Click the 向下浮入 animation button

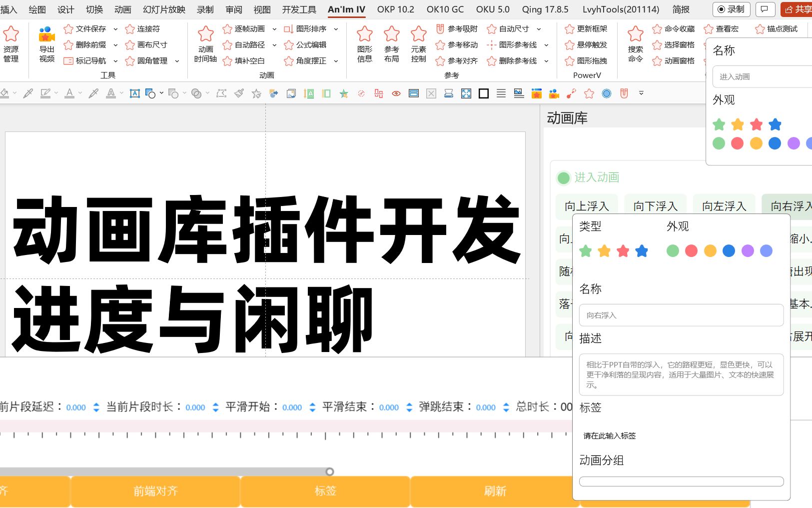pos(655,206)
